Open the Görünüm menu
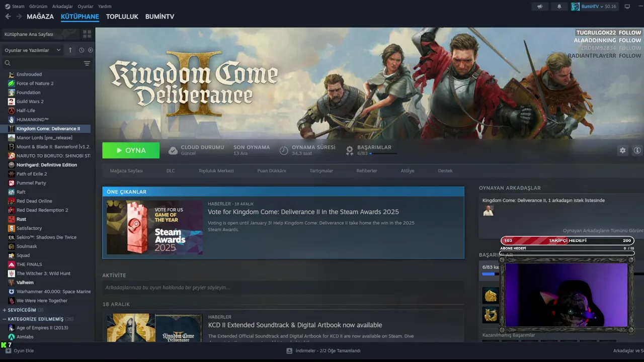The image size is (644, 362). tap(38, 7)
